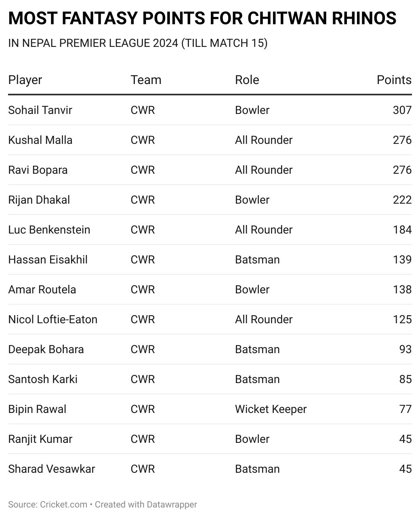The width and height of the screenshot is (420, 518).
Task: Click the Wicket Keeper role cell
Action: (x=271, y=409)
